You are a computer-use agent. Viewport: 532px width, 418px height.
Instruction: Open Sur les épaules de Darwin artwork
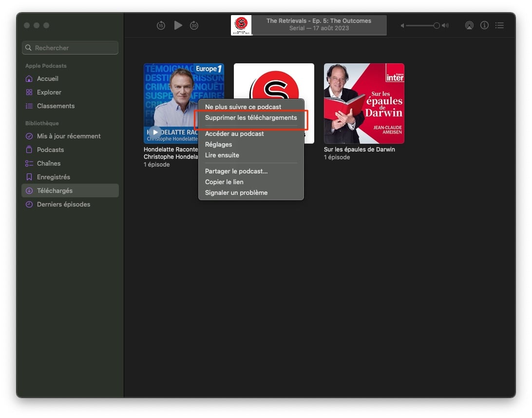[364, 103]
